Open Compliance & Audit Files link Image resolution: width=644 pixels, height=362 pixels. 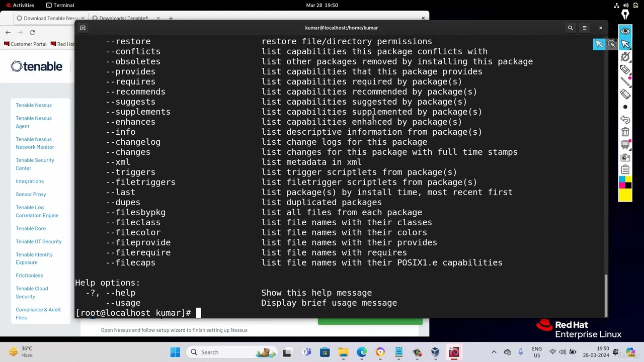(x=38, y=314)
